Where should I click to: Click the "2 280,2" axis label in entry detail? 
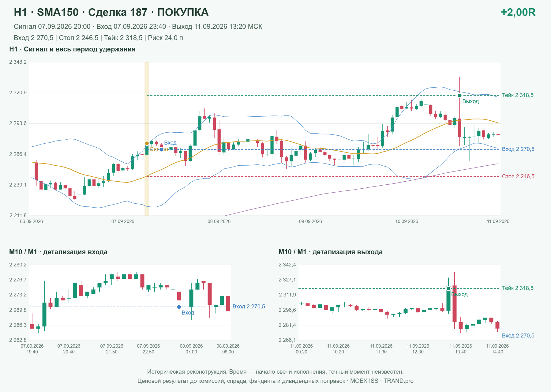(18, 265)
